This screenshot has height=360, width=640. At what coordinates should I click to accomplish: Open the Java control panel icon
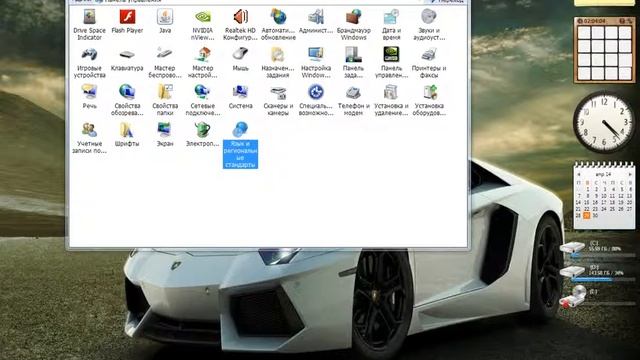coord(165,21)
